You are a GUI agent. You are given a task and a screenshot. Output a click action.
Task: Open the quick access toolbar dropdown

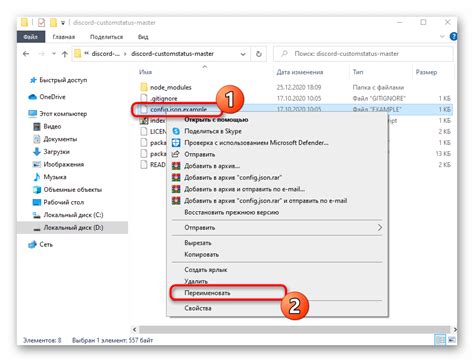(63, 23)
